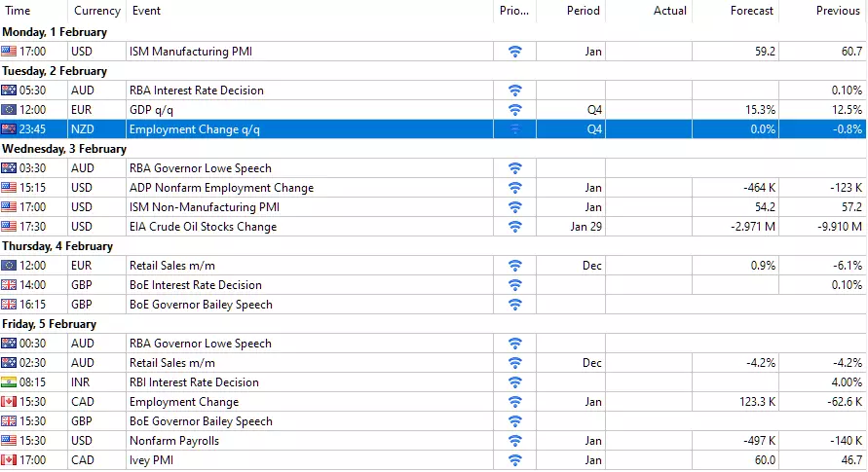Click UK flag icon for BoE Interest Rate Decision
The image size is (868, 472).
tap(9, 285)
